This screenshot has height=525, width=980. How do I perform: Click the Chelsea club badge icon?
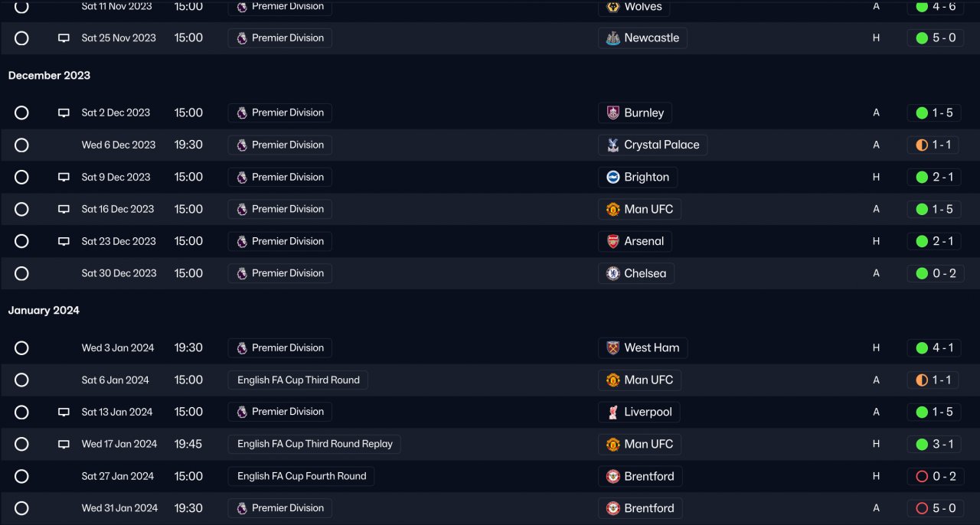tap(612, 273)
